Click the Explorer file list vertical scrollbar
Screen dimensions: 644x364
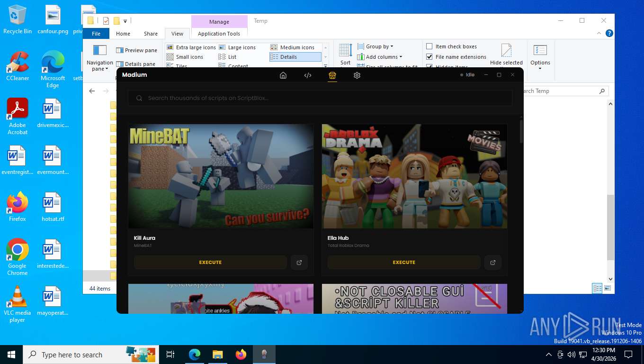[x=610, y=227]
